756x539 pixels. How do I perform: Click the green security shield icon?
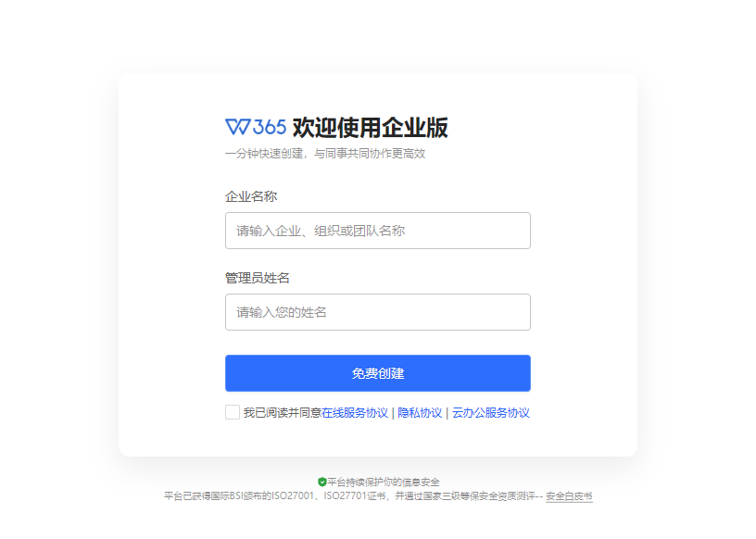[x=322, y=482]
